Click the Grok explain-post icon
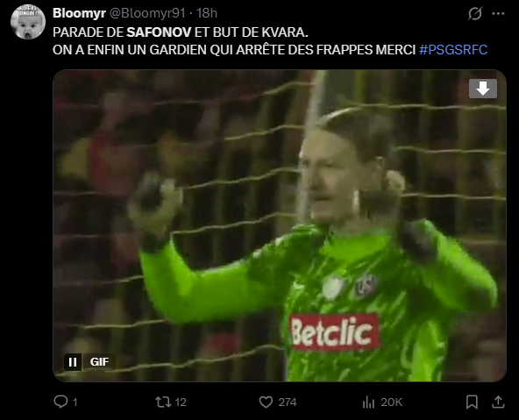This screenshot has width=519, height=420. 475,13
